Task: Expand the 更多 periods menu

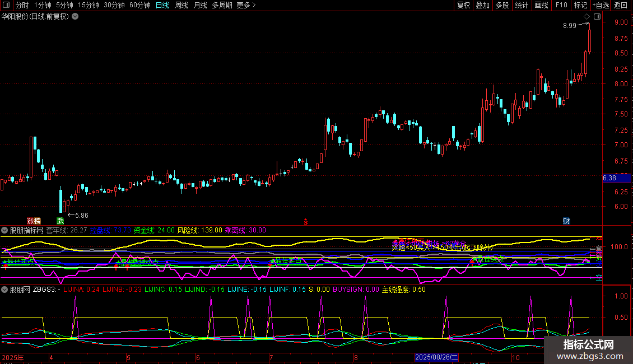Action: tap(246, 6)
